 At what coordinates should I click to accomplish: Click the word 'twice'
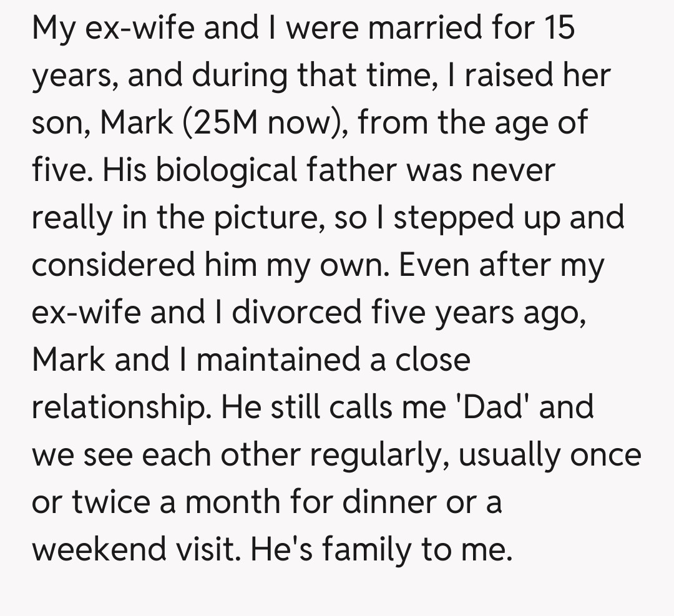(x=109, y=502)
